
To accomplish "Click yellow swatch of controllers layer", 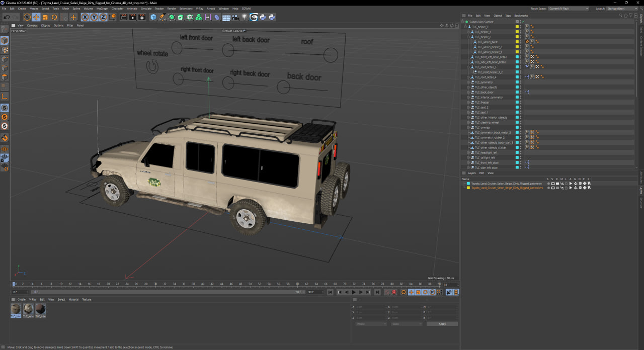I will [x=468, y=188].
